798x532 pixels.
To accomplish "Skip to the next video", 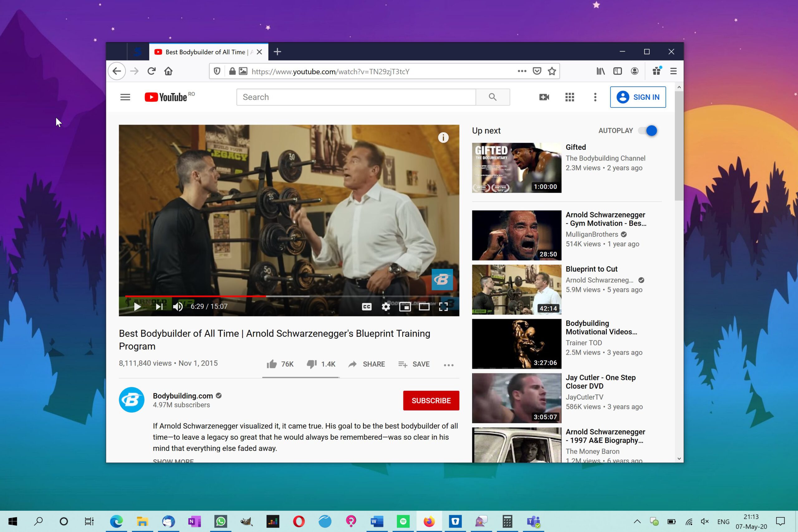I will pyautogui.click(x=159, y=307).
